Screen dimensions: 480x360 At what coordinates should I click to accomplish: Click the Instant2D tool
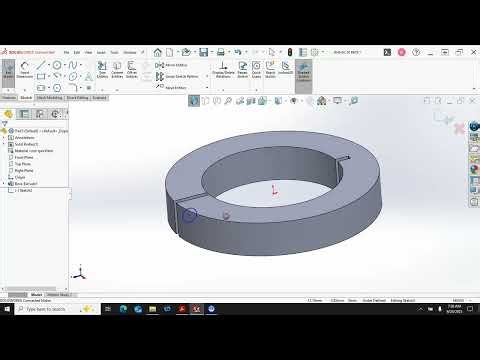coord(286,68)
